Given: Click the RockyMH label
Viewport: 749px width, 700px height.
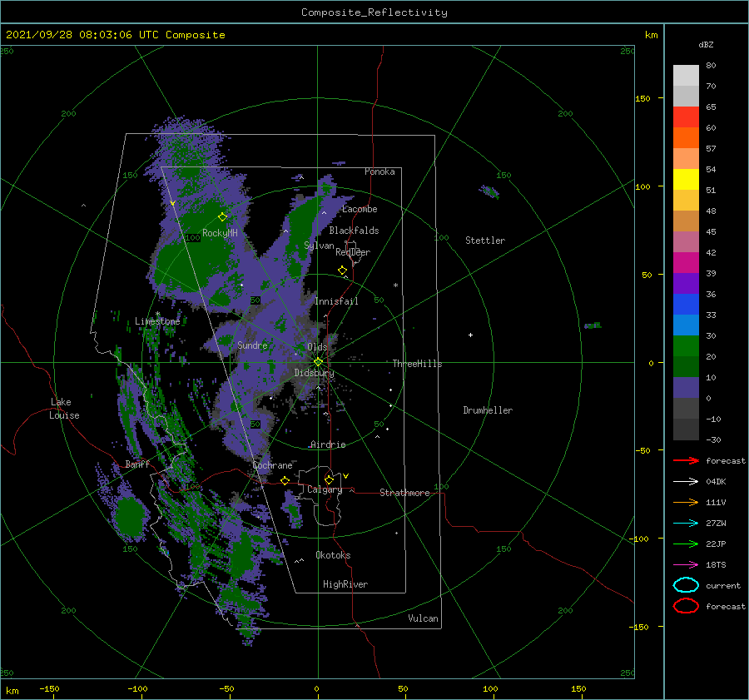Looking at the screenshot, I should 220,233.
